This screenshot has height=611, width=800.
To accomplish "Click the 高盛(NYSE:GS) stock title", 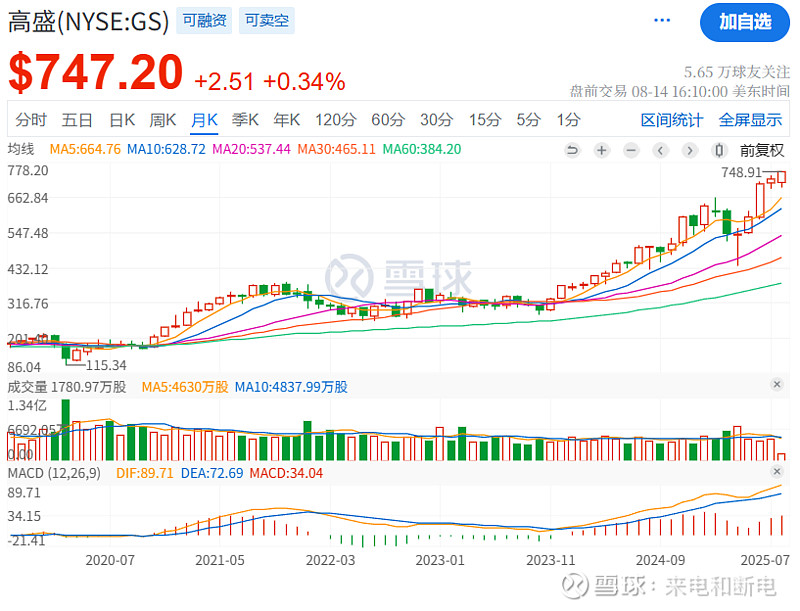I will pos(88,21).
